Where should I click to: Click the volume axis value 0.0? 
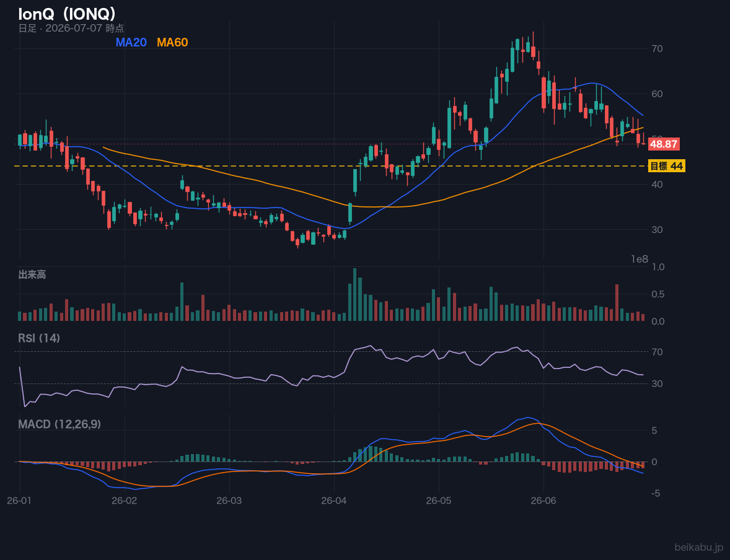(x=658, y=322)
